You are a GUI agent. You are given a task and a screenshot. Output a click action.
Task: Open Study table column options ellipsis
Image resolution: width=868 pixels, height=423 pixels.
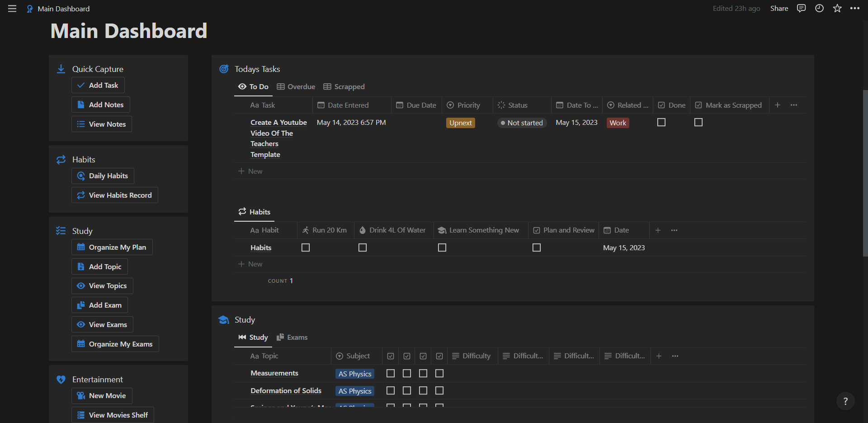675,356
